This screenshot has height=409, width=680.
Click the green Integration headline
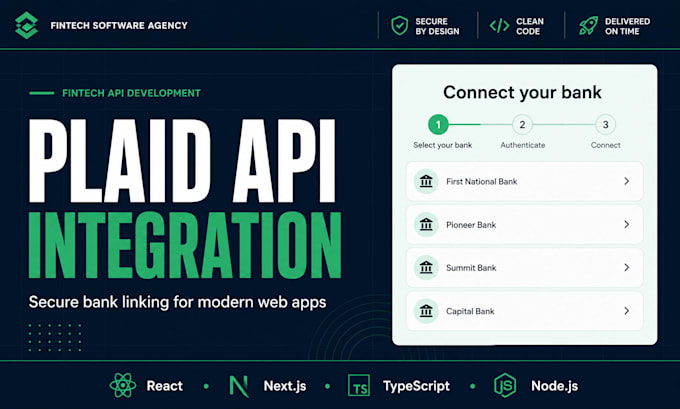tap(185, 245)
